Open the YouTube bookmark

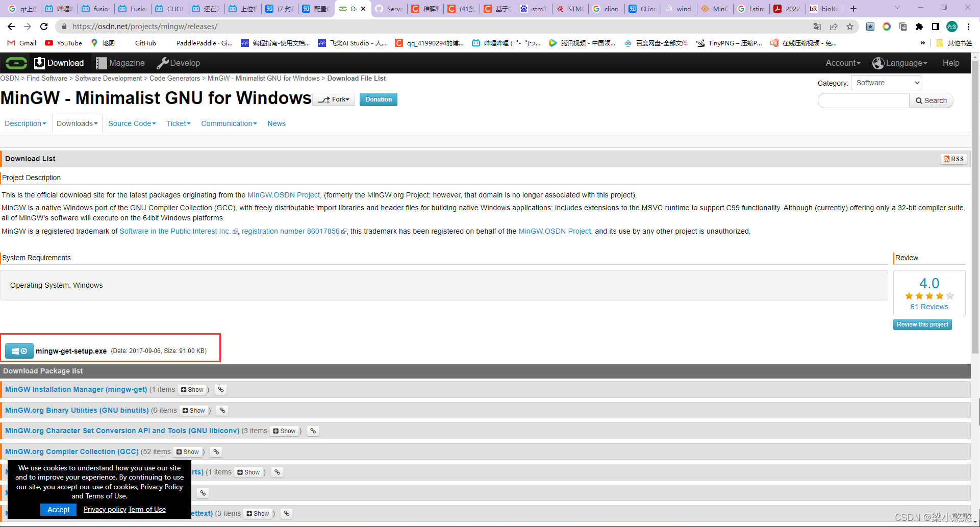coord(64,43)
